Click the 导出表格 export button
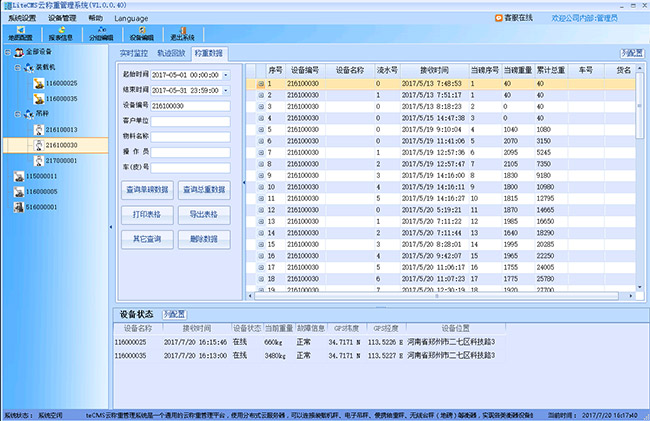The image size is (650, 421). point(204,214)
